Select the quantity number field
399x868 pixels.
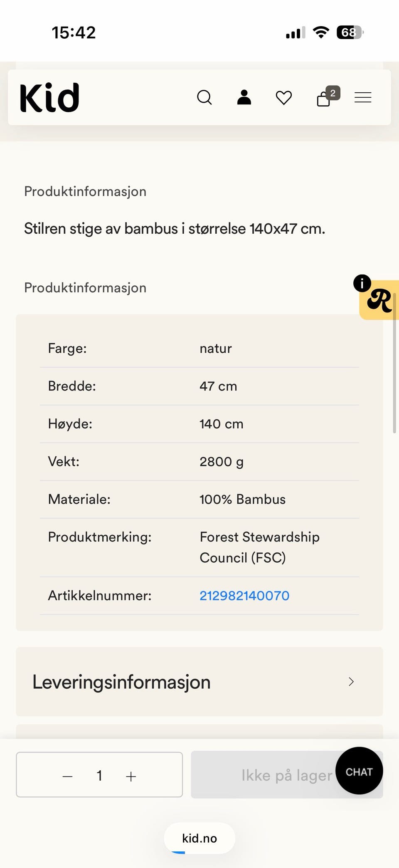coord(99,775)
